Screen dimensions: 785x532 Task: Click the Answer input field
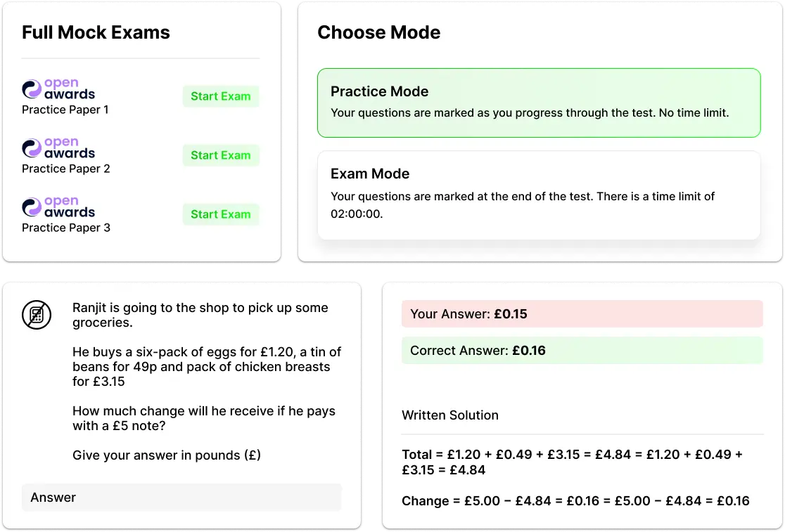pyautogui.click(x=181, y=498)
